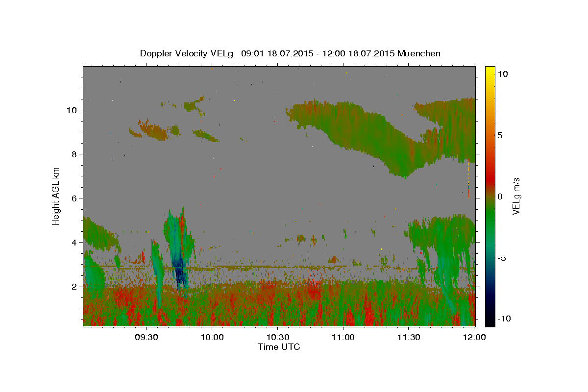Image resolution: width=588 pixels, height=392 pixels.
Task: Click the height axis label '6'
Action: (74, 198)
